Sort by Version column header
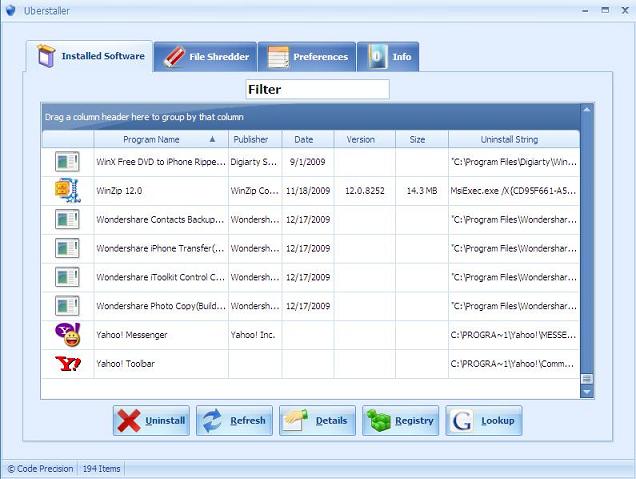Viewport: 636px width, 479px height. 365,140
